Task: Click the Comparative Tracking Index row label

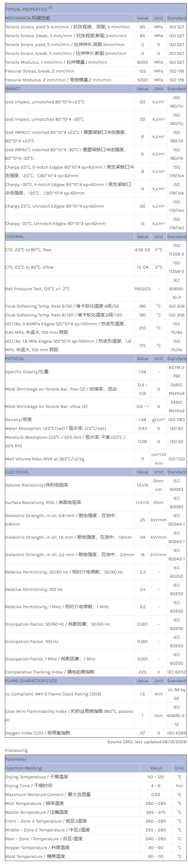Action: point(50,672)
